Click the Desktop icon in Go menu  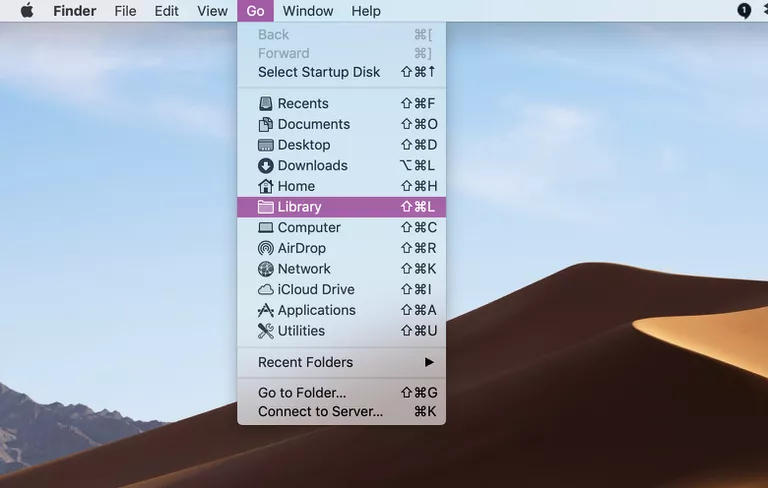click(265, 145)
